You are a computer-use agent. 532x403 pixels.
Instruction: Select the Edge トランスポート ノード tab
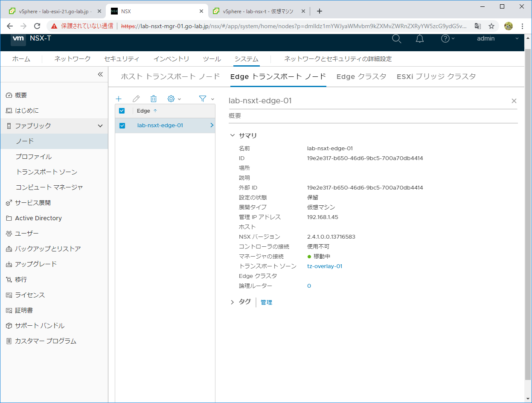click(278, 77)
